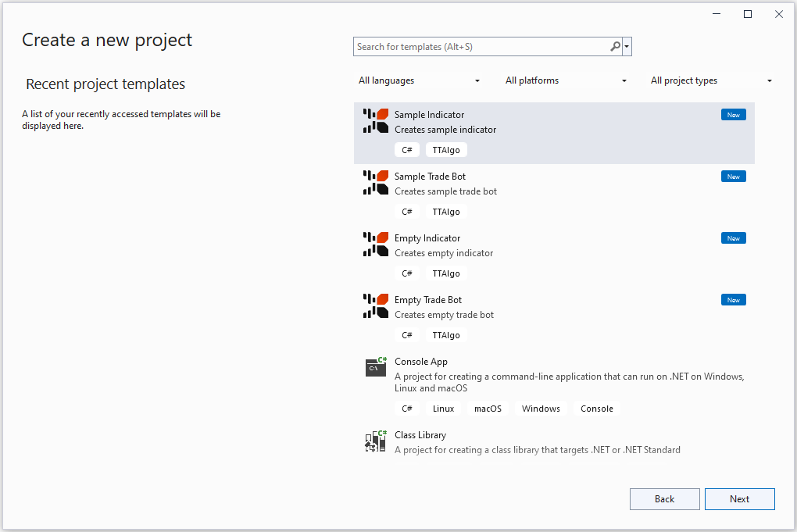Click the TTAlgo tag under Empty Indicator
Screen dimensions: 797x532
tap(446, 273)
